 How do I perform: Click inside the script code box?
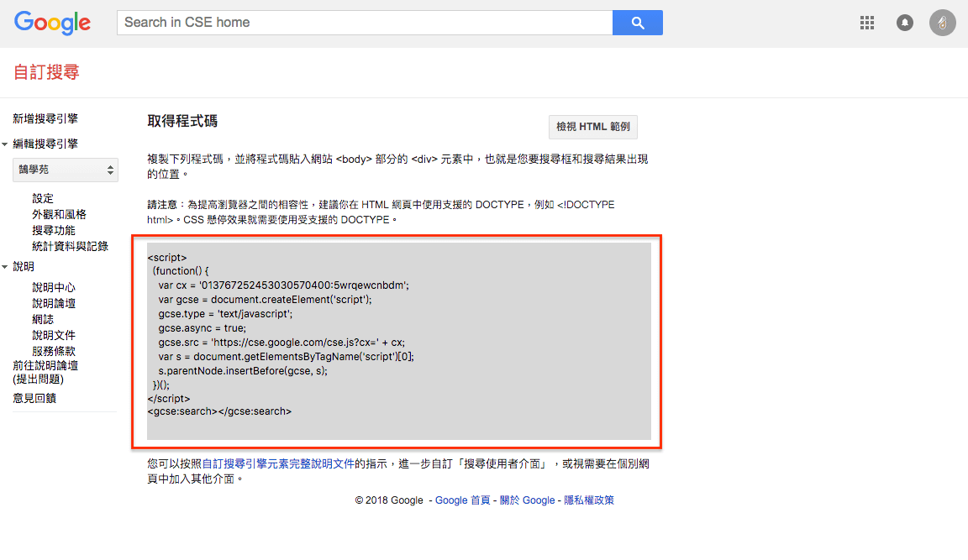click(x=398, y=341)
